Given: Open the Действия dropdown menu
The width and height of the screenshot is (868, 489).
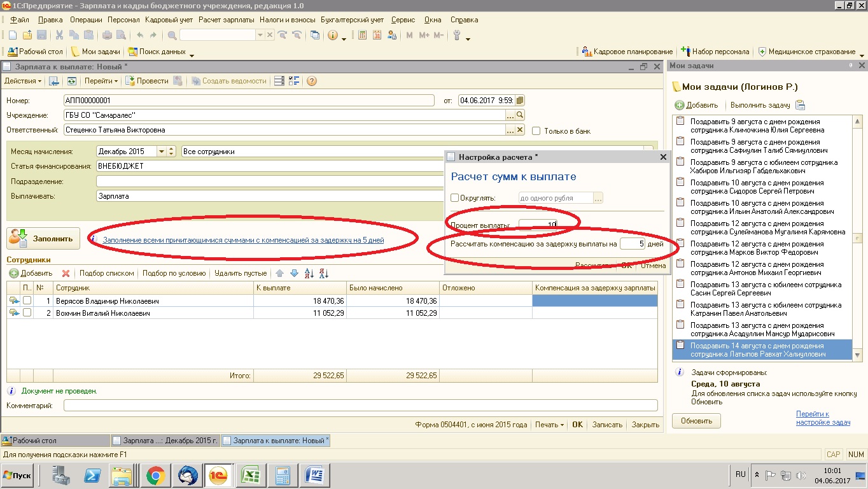Looking at the screenshot, I should pos(23,81).
